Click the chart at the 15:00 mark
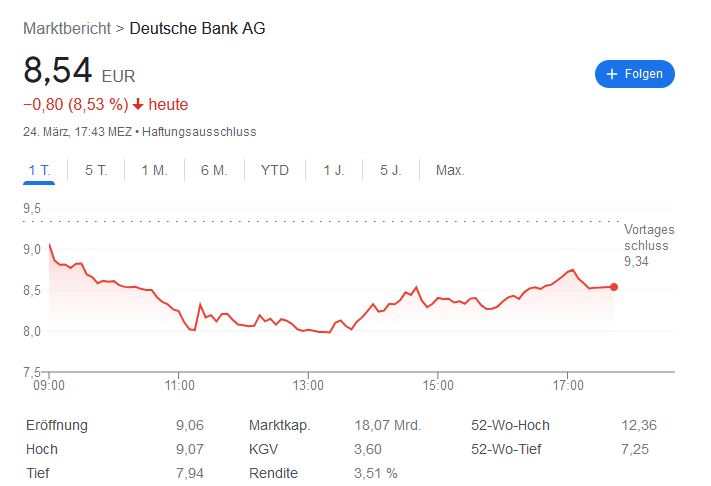Image resolution: width=711 pixels, height=486 pixels. 438,298
